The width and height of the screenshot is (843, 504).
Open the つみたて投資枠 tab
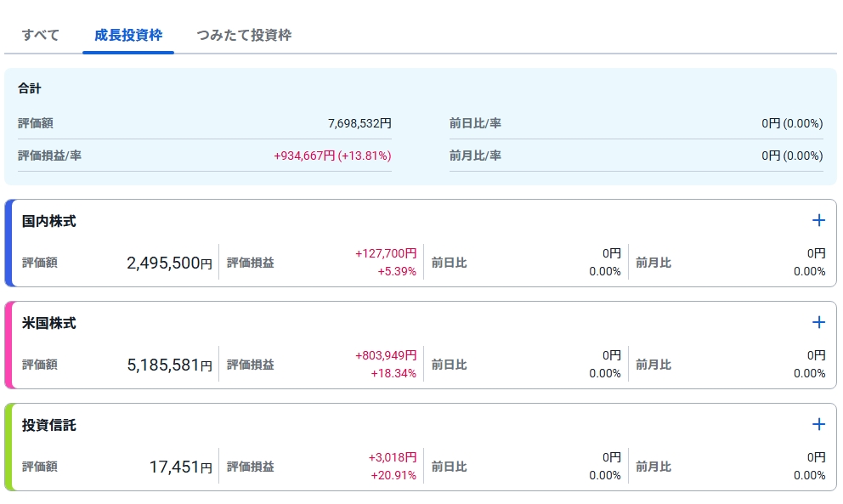click(x=244, y=36)
